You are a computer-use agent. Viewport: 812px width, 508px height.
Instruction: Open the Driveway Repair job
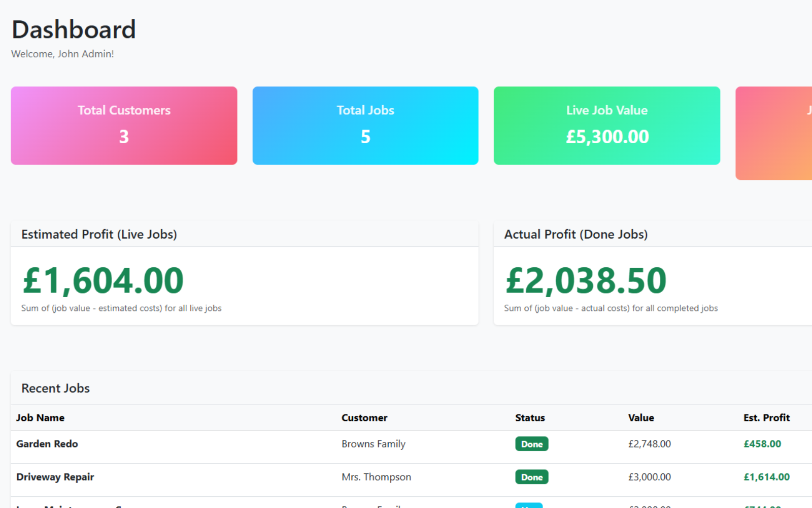(x=55, y=477)
